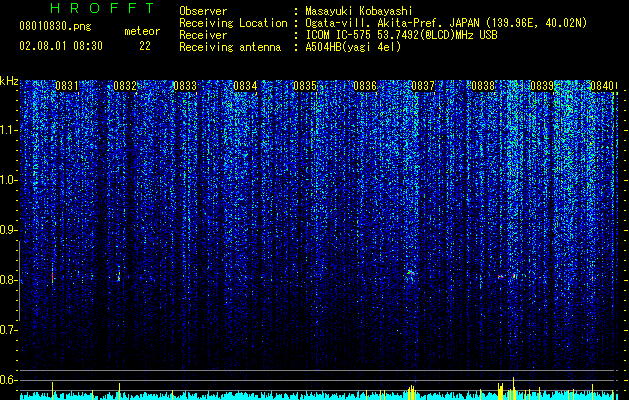Click the tallest yellow spike near 0838
The width and height of the screenshot is (629, 400).
pyautogui.click(x=513, y=388)
